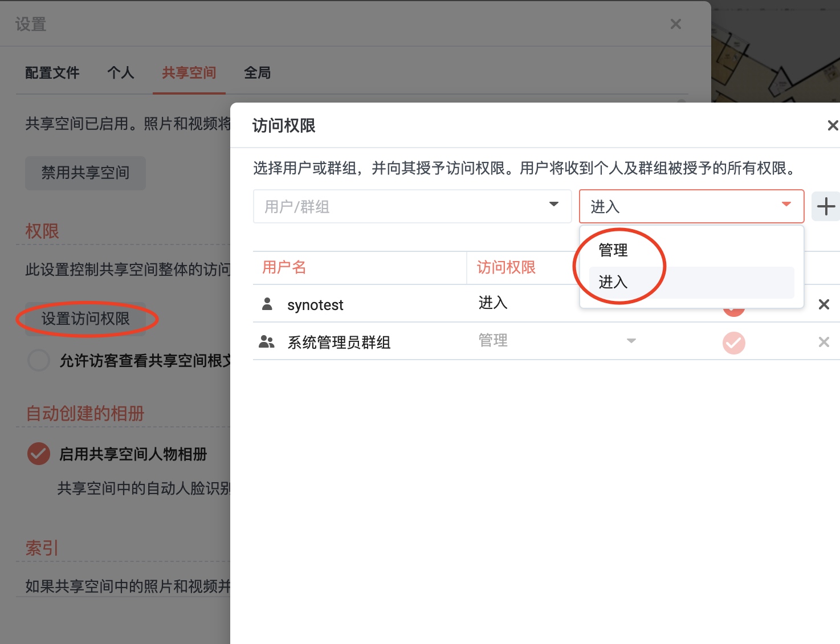840x644 pixels.
Task: Select 管理 from the dropdown list
Action: (x=691, y=250)
